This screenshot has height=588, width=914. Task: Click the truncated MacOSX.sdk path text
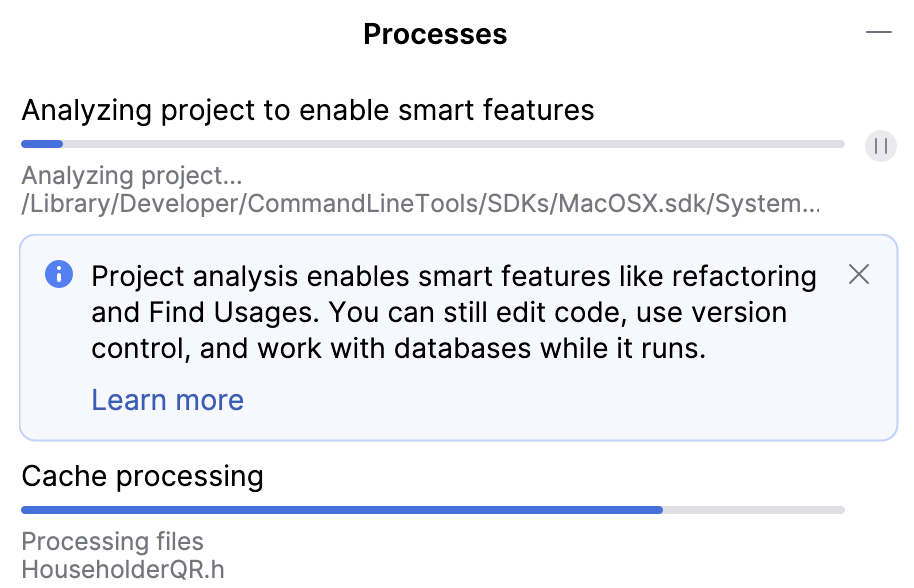point(420,206)
